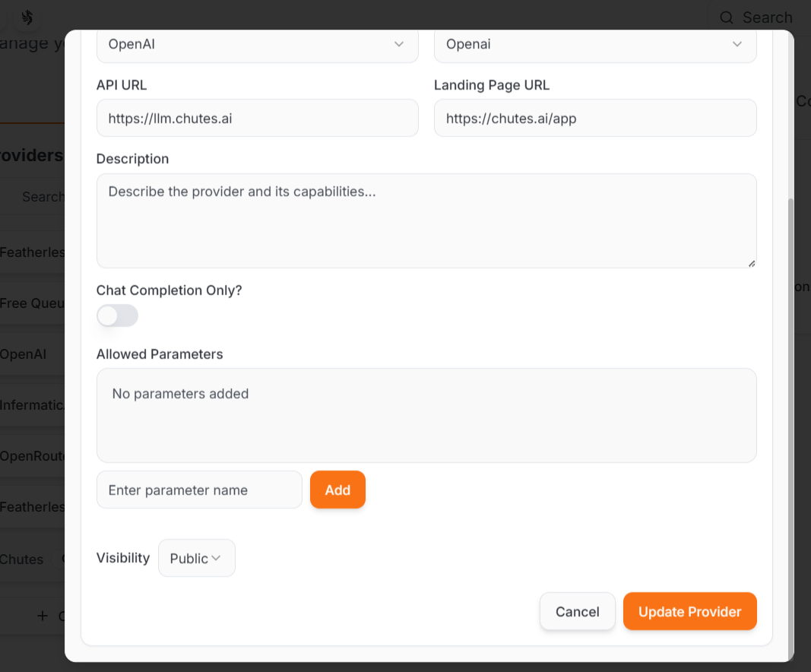
Task: Select the Free Queue row in background list
Action: click(32, 303)
